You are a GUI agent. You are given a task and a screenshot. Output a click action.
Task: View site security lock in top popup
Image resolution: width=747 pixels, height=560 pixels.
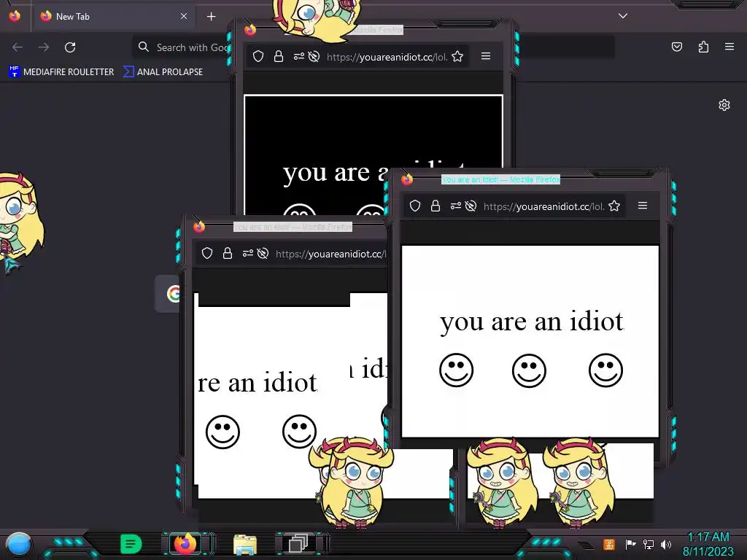point(279,57)
